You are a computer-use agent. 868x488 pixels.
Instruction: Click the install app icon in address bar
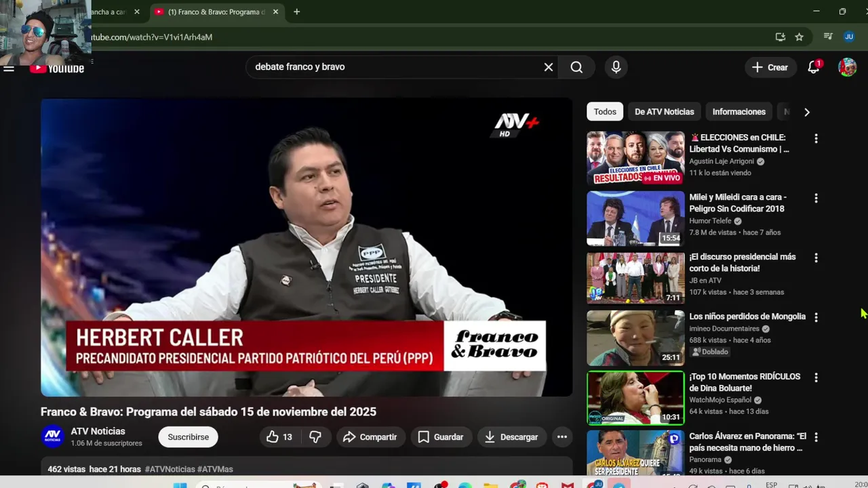[781, 37]
